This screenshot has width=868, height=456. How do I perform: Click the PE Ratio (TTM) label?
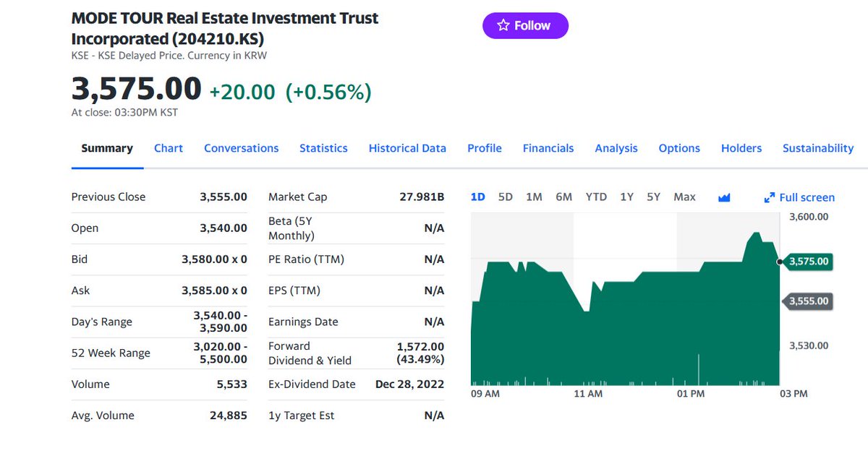(x=306, y=259)
